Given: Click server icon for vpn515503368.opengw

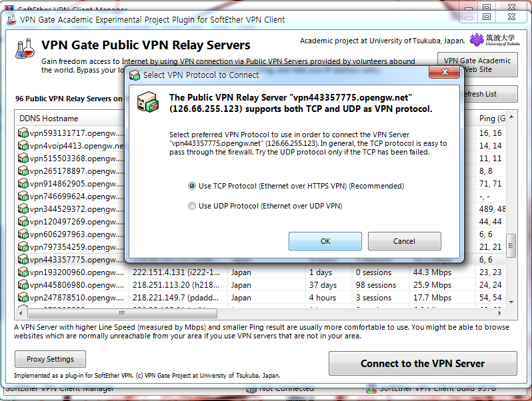Looking at the screenshot, I should 23,159.
